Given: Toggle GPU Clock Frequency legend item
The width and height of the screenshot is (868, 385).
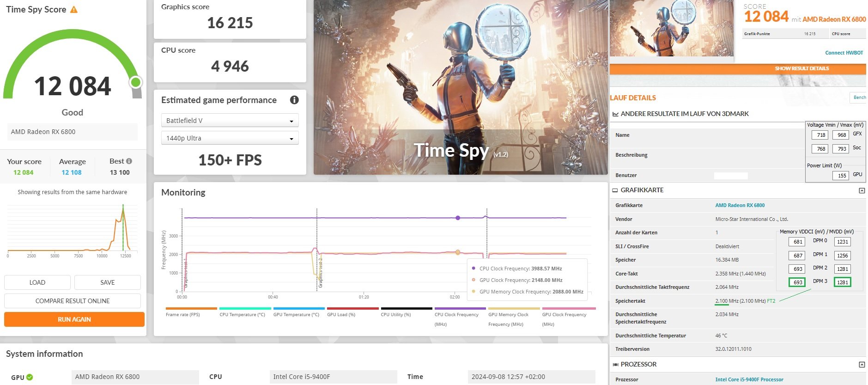Looking at the screenshot, I should click(x=568, y=317).
